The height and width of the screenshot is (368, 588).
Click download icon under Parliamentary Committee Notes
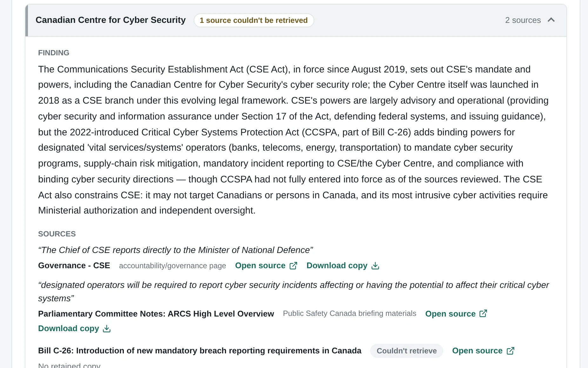tap(107, 329)
